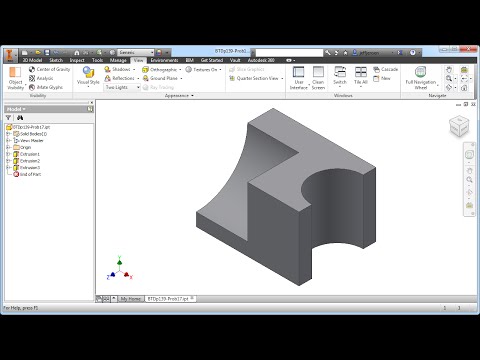Select Extrusion2 in the model tree

click(x=27, y=161)
